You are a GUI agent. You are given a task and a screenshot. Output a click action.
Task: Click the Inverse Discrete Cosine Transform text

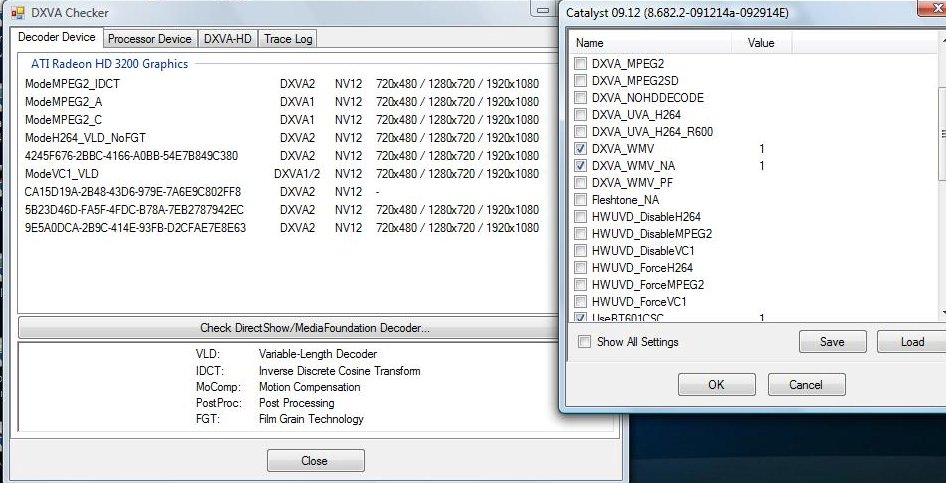pyautogui.click(x=340, y=371)
